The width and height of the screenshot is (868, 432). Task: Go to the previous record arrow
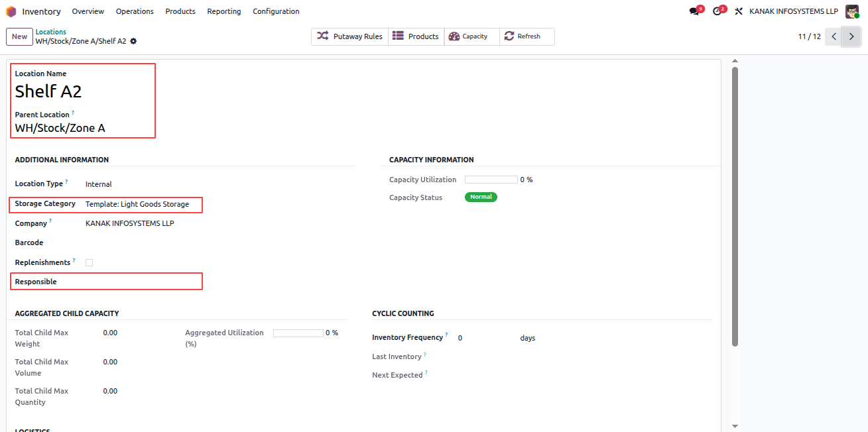pos(834,36)
